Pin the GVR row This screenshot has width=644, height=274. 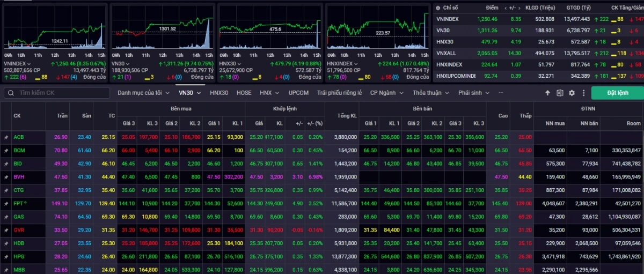[6, 230]
